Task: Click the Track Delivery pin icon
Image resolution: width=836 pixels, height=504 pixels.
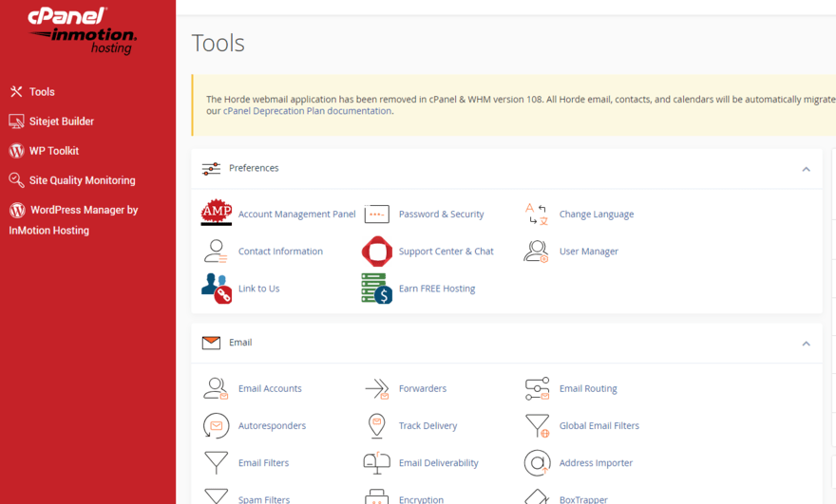Action: (x=377, y=426)
